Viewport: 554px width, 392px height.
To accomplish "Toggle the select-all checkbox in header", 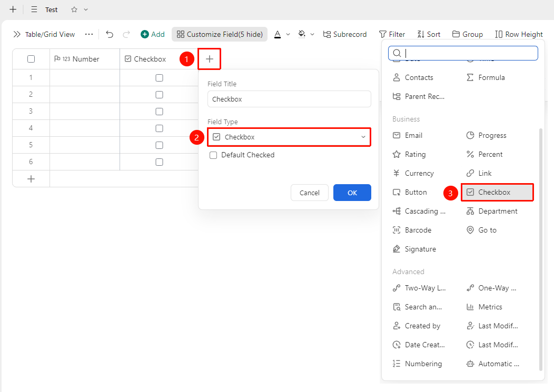I will pos(31,59).
